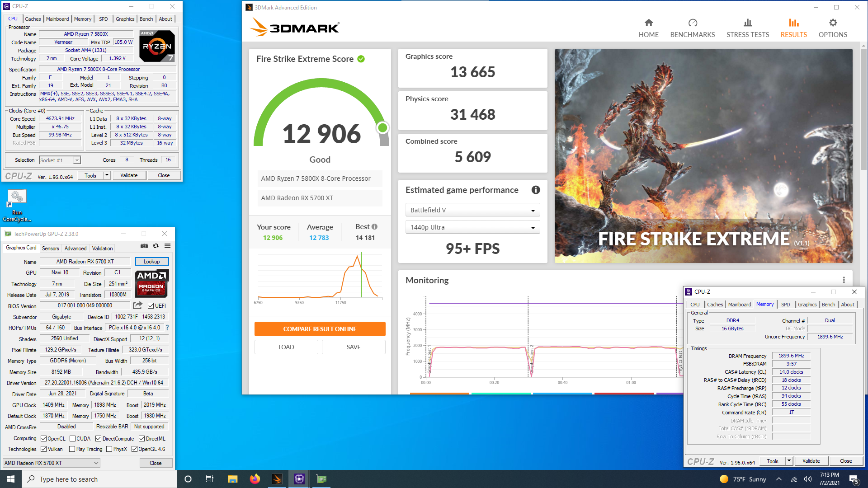Open GPU selector dropdown AMD Radeon RX 5700 XT

pos(51,463)
